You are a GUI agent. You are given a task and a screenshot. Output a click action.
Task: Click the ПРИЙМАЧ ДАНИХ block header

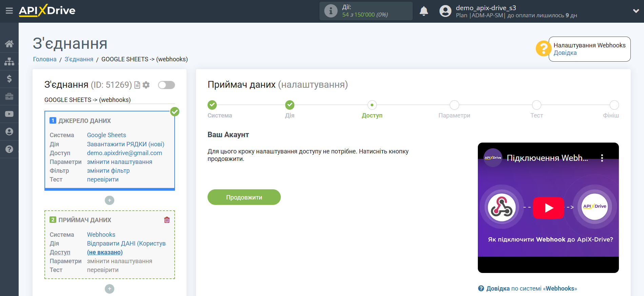[x=84, y=220]
